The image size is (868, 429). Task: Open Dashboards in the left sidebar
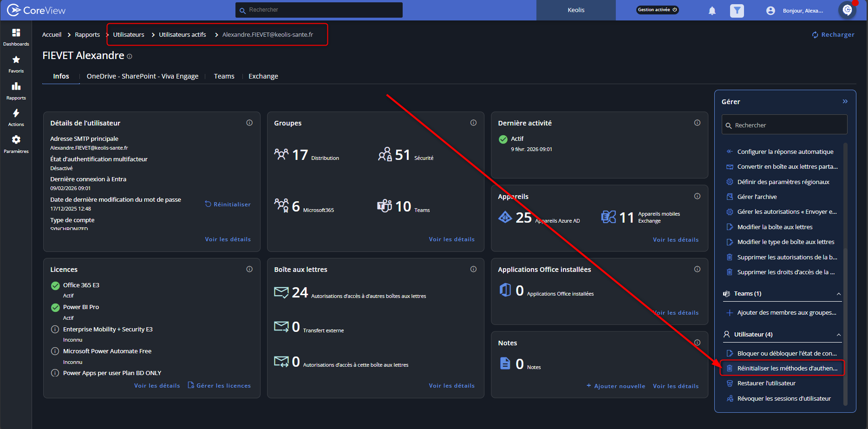click(16, 37)
